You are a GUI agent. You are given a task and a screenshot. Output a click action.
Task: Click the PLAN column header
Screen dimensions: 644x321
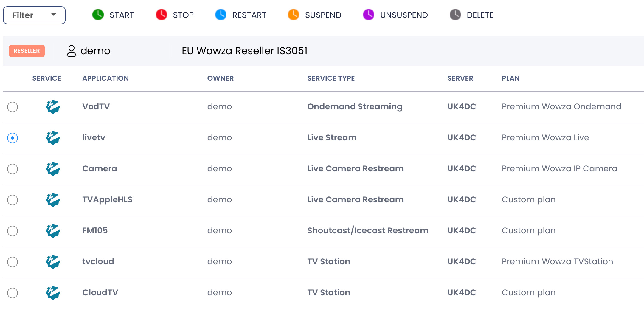pos(510,78)
